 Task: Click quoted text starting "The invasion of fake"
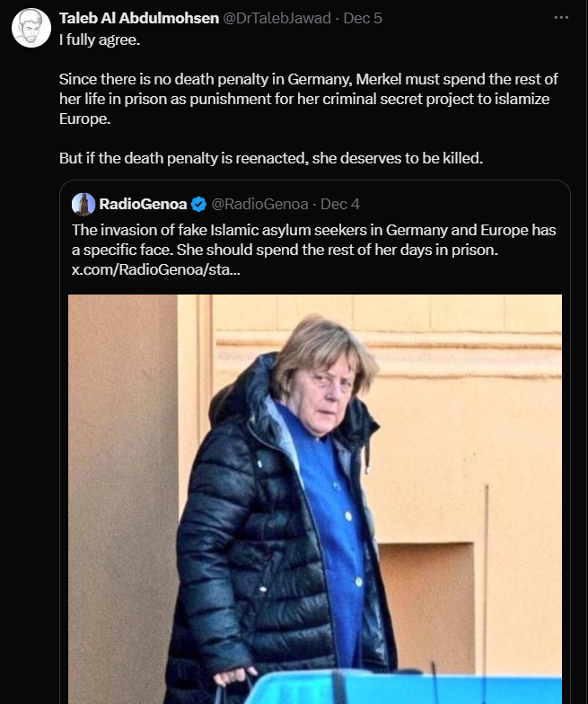coord(312,230)
